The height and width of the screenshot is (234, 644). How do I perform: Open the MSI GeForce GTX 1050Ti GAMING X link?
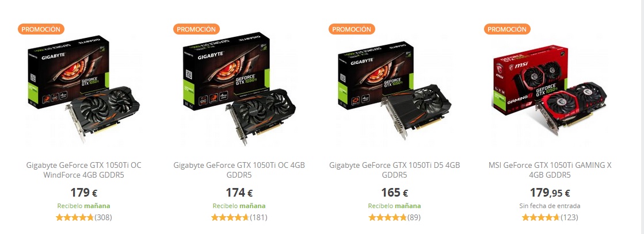[x=550, y=170]
